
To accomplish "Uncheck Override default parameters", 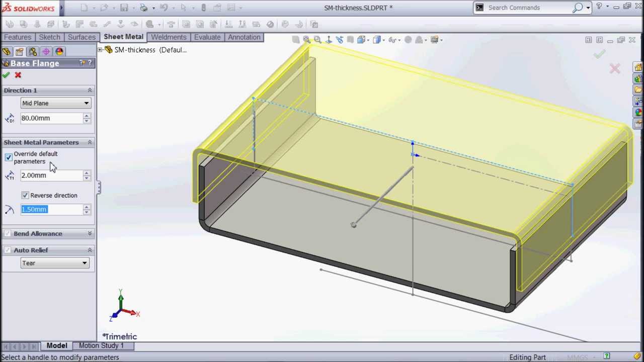I will [9, 157].
